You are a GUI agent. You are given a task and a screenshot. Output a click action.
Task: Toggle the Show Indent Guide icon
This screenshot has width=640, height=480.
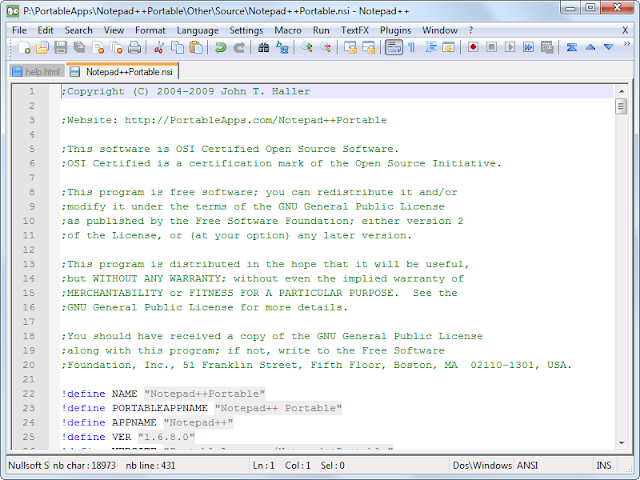[x=431, y=48]
